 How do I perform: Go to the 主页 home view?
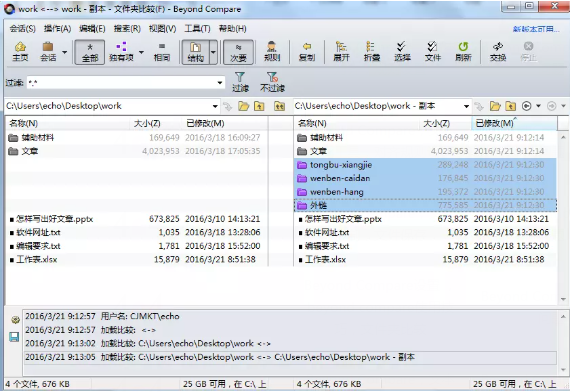pos(20,52)
